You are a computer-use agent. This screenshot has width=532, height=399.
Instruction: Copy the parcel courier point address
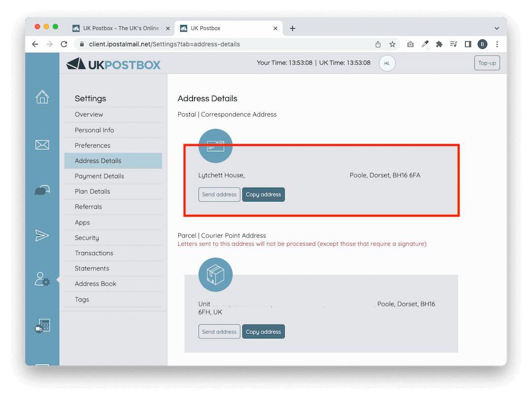(263, 332)
